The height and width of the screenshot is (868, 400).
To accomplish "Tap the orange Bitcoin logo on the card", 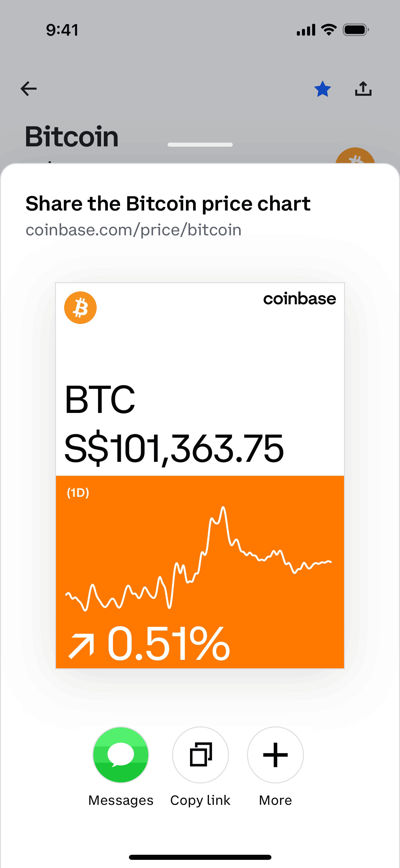I will [x=80, y=308].
